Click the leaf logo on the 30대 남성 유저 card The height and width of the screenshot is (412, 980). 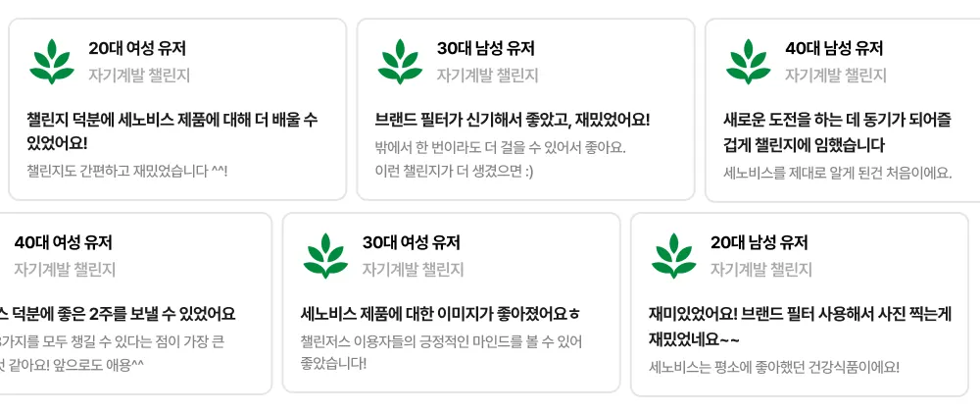point(400,61)
